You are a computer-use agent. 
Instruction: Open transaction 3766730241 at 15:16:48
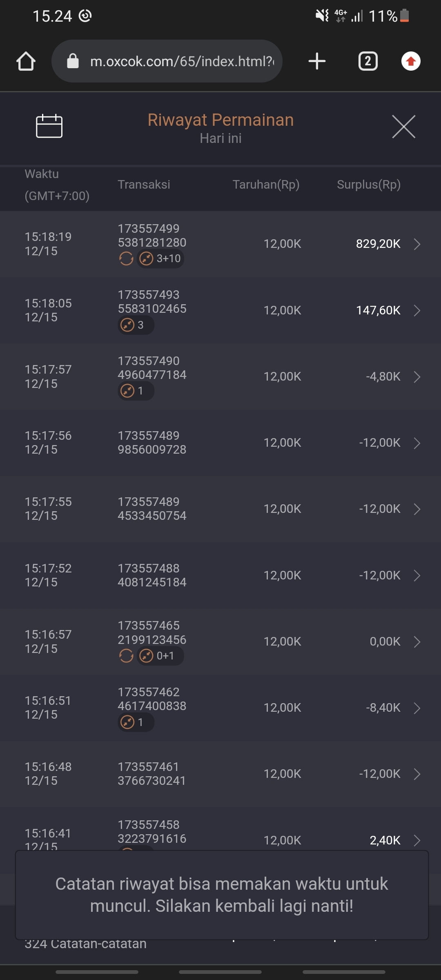click(152, 774)
